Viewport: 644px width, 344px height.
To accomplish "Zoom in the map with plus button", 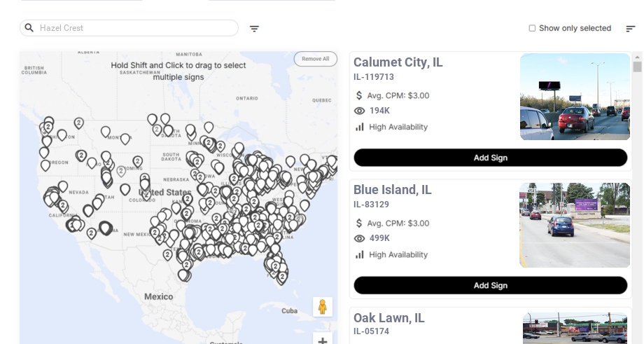I will coord(323,340).
